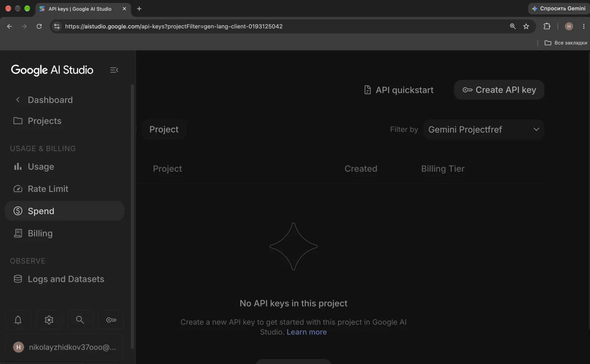Click the search magnifier icon in sidebar footer
Screen dimensions: 590x364
coord(80,320)
